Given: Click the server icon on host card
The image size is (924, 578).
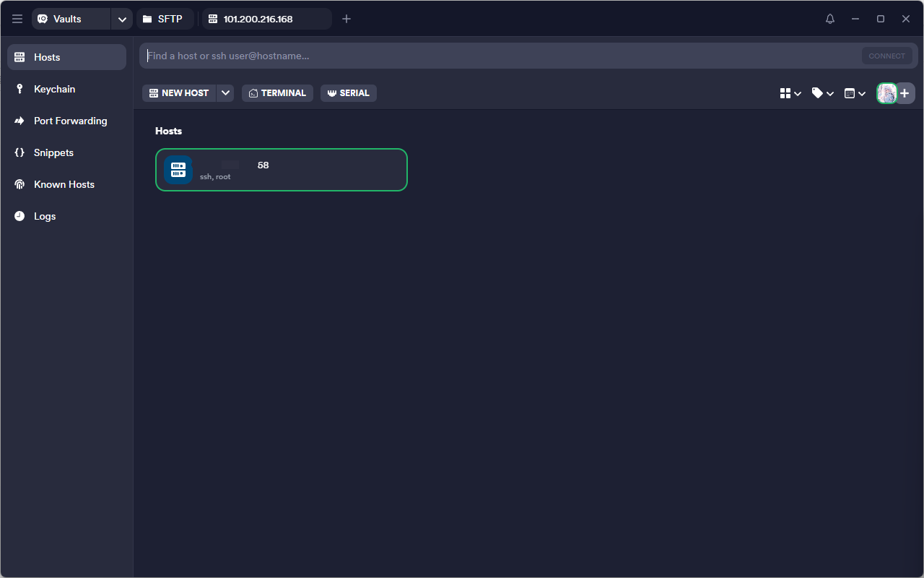Looking at the screenshot, I should (178, 170).
